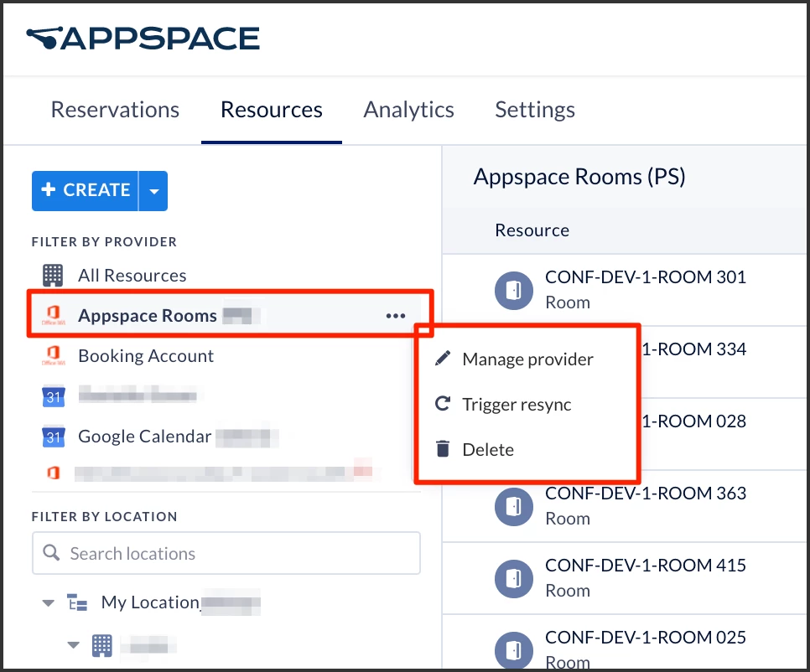Choose Manage provider from context menu

pyautogui.click(x=527, y=359)
